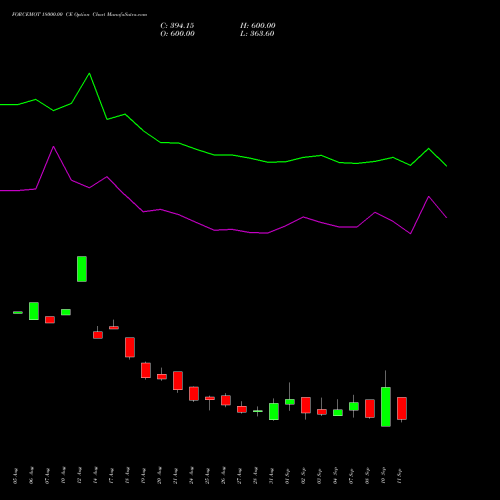Click the 28 Aug date label
Image resolution: width=500 pixels, height=500 pixels.
[x=256, y=476]
